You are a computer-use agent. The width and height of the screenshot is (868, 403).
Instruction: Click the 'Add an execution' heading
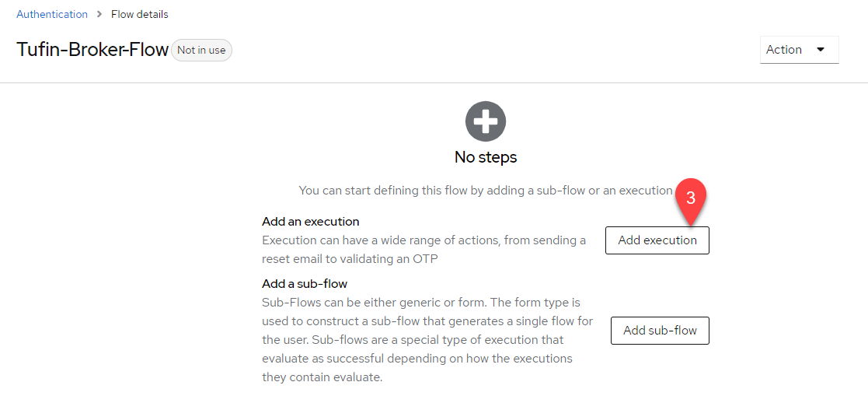(311, 222)
